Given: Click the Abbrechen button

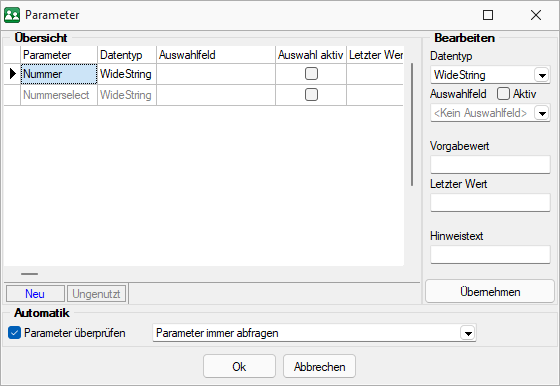Looking at the screenshot, I should coord(319,366).
